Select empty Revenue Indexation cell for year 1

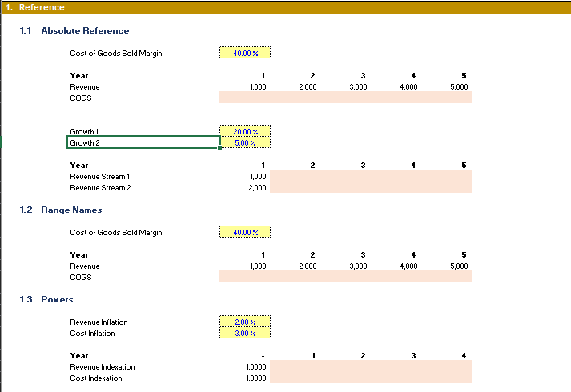[x=296, y=366]
